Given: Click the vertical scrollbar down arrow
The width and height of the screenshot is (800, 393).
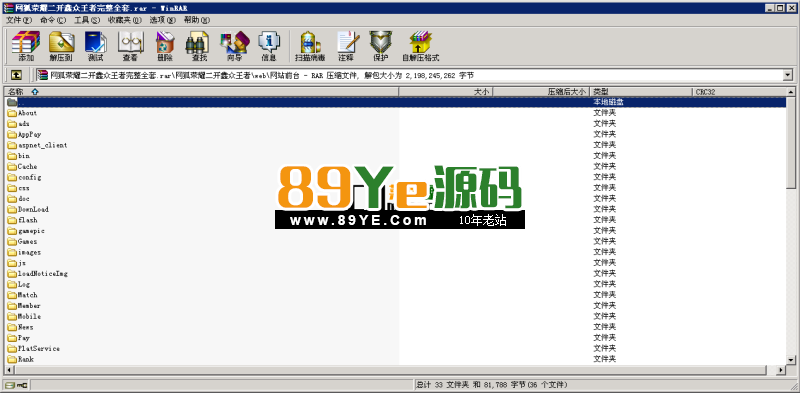Looking at the screenshot, I should pos(790,360).
